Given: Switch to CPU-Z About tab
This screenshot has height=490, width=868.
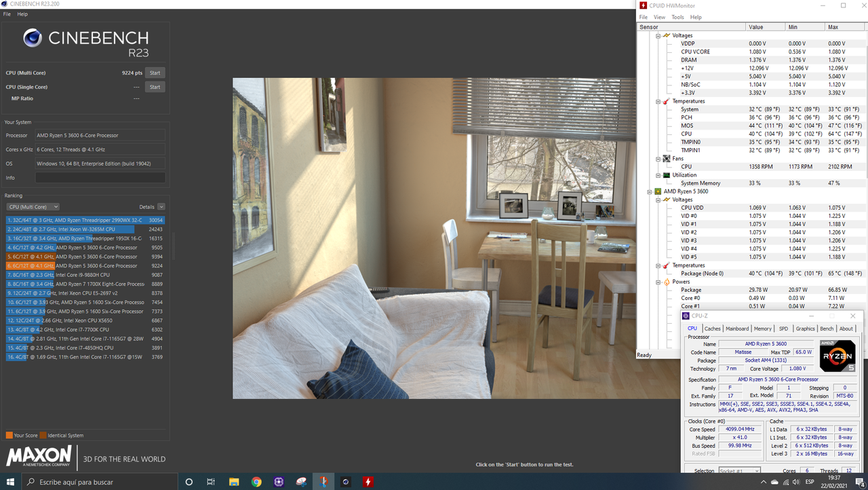Looking at the screenshot, I should point(846,328).
